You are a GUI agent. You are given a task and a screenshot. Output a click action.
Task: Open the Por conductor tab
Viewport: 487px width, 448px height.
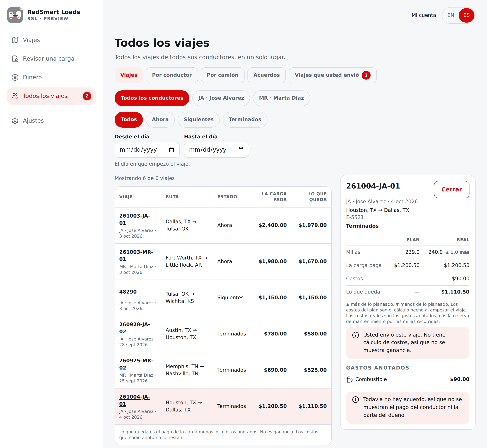(172, 75)
